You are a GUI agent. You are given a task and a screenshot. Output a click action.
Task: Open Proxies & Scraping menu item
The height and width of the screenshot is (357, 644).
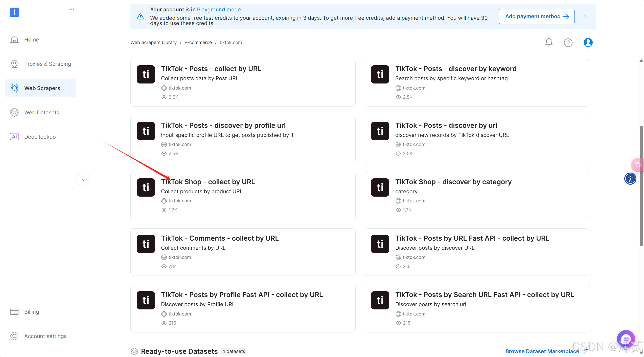coord(48,64)
